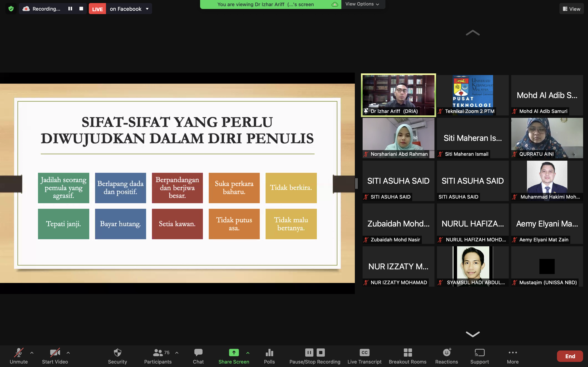Image resolution: width=588 pixels, height=367 pixels.
Task: Open the Reactions menu
Action: [446, 356]
